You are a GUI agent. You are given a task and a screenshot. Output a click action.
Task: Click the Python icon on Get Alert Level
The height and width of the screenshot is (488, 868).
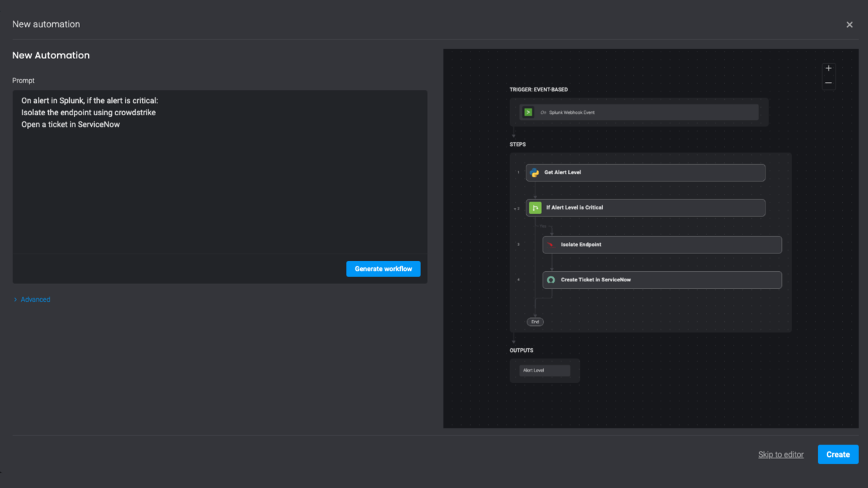534,172
